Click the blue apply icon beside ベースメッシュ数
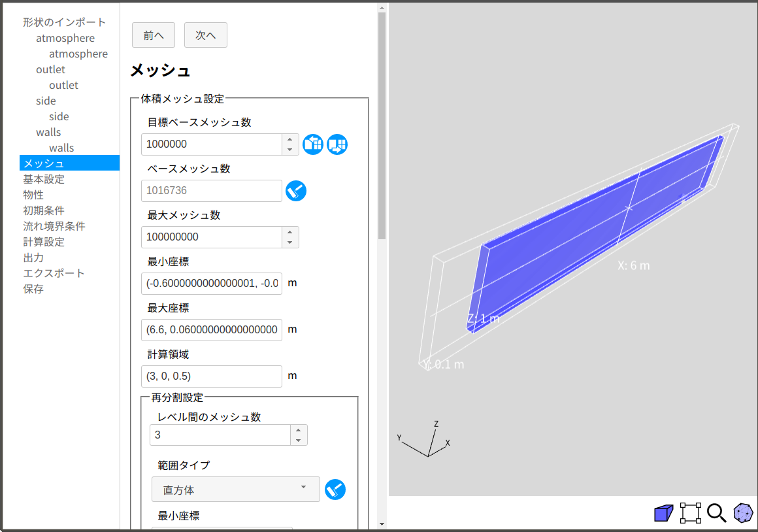The image size is (758, 532). (x=296, y=191)
